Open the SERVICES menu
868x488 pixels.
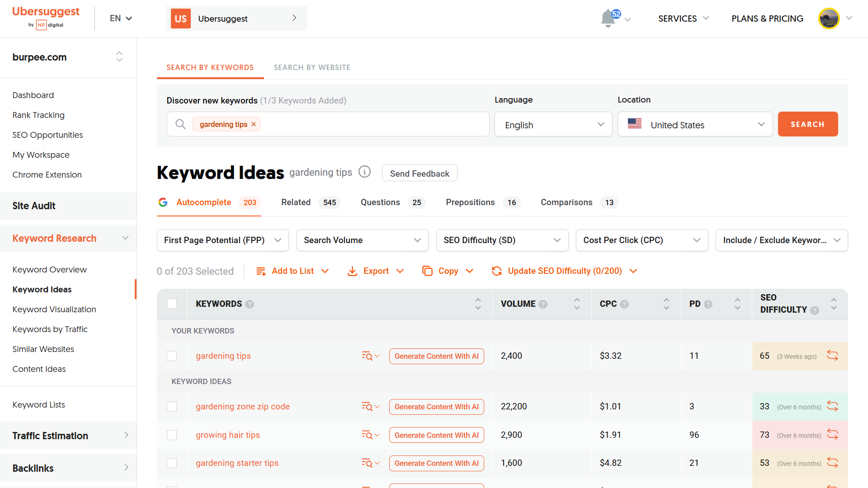684,19
